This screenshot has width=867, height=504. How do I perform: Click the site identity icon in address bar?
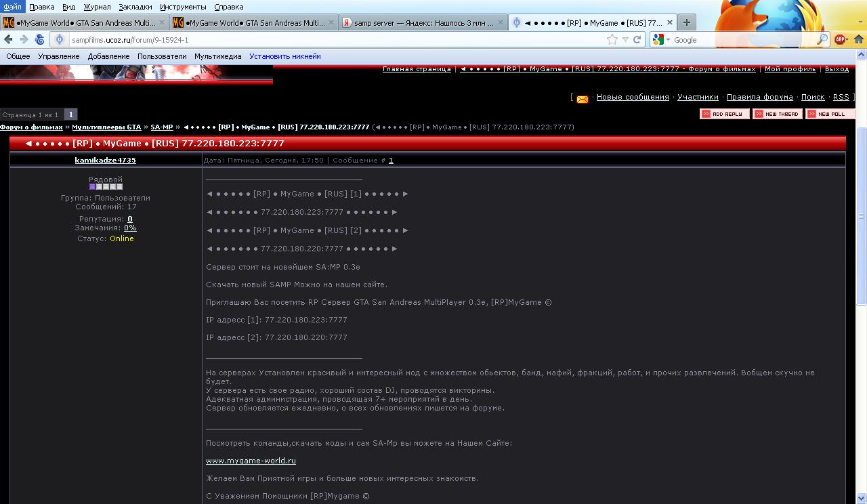pos(60,40)
